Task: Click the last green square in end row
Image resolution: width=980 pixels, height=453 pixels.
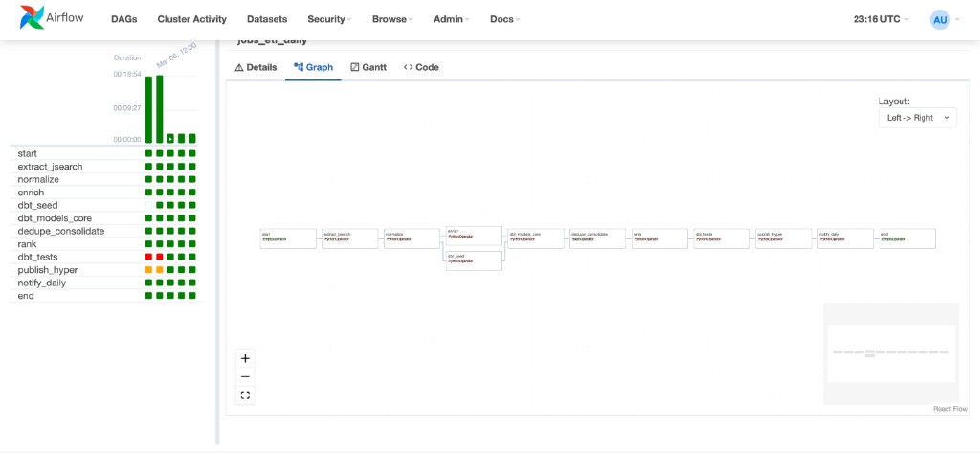Action: tap(192, 296)
